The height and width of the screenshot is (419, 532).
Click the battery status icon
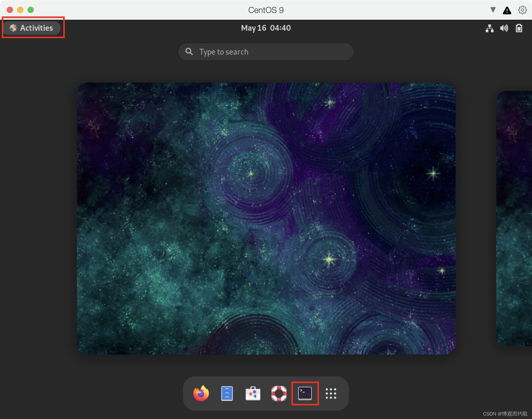click(519, 28)
